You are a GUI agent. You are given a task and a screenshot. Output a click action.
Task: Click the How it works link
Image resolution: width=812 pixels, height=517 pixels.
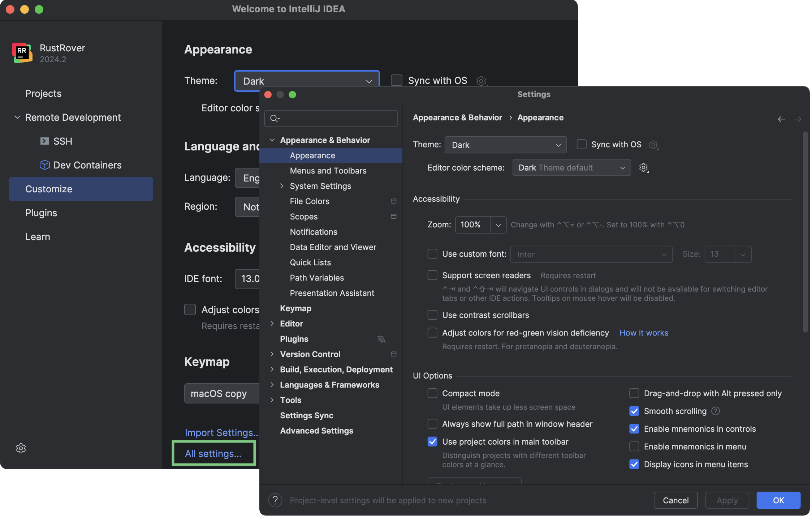644,333
